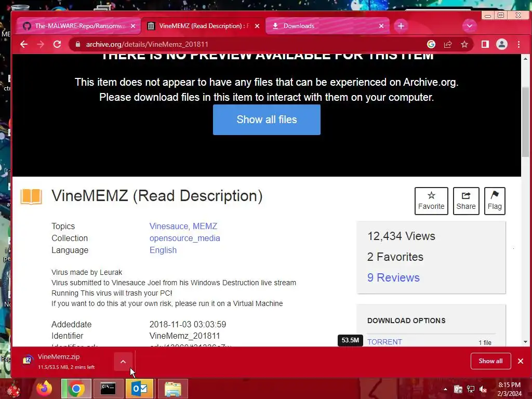
Task: Click the 'Virus made by Leurak' text
Action: [x=87, y=272]
